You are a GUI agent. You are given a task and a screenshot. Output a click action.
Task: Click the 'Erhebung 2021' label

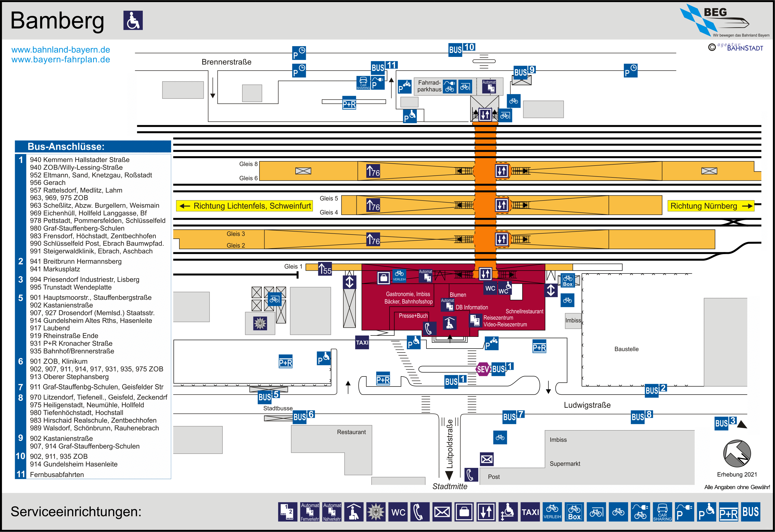coord(737,474)
